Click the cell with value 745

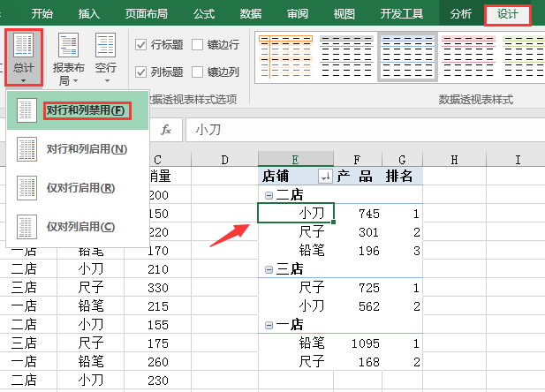point(358,214)
